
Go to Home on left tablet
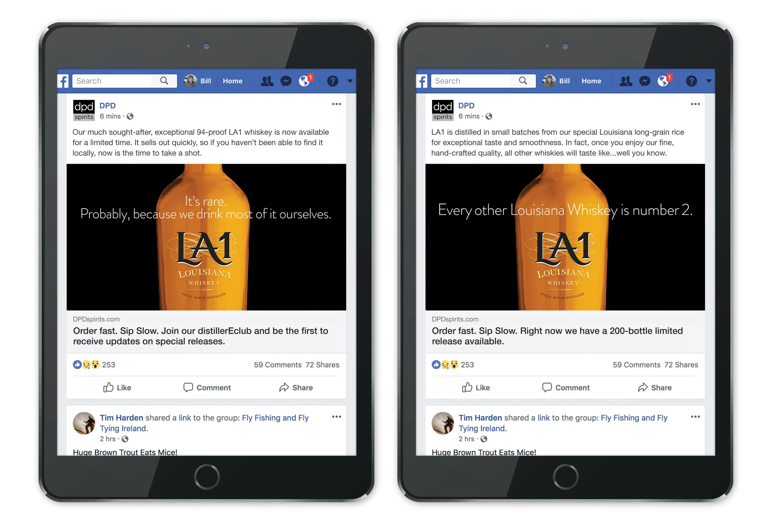click(233, 81)
